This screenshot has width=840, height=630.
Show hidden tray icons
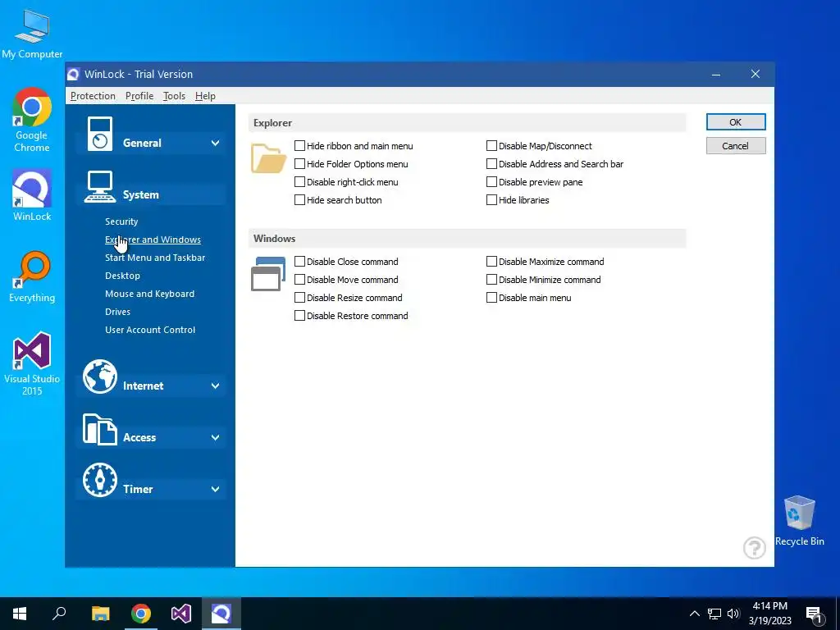tap(694, 614)
